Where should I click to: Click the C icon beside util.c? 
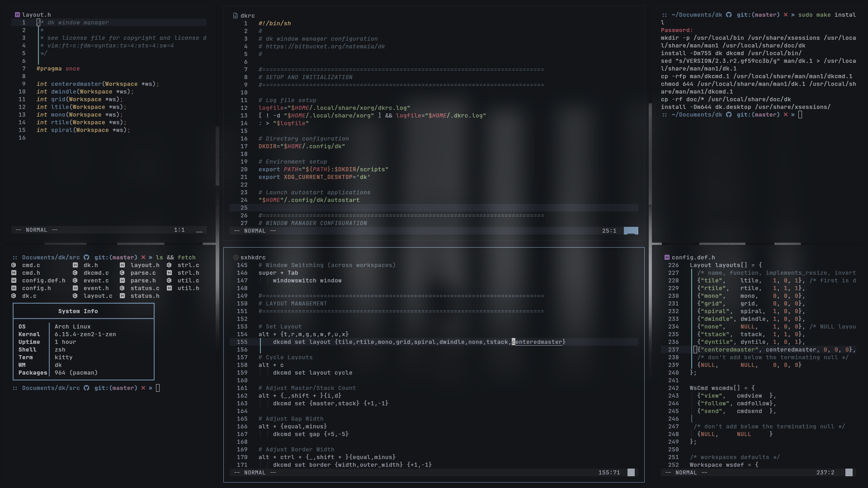pos(169,281)
